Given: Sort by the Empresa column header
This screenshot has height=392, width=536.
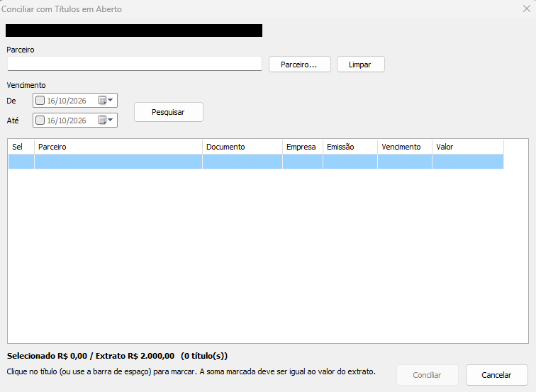Looking at the screenshot, I should (303, 147).
